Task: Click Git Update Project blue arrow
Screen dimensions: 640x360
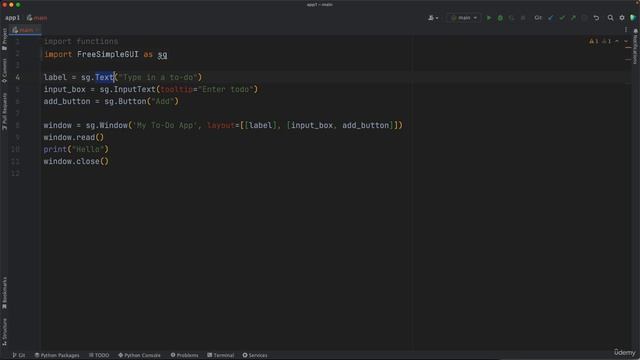Action: point(551,18)
